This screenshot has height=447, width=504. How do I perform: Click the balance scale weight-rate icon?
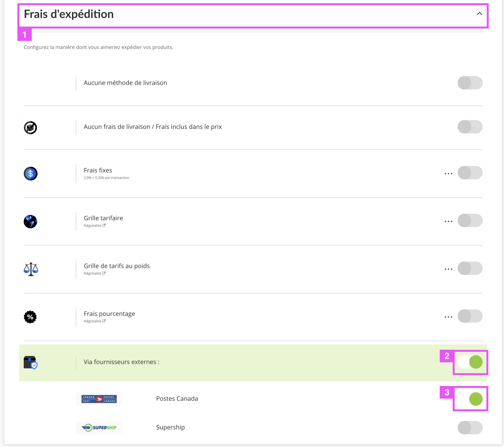(31, 269)
